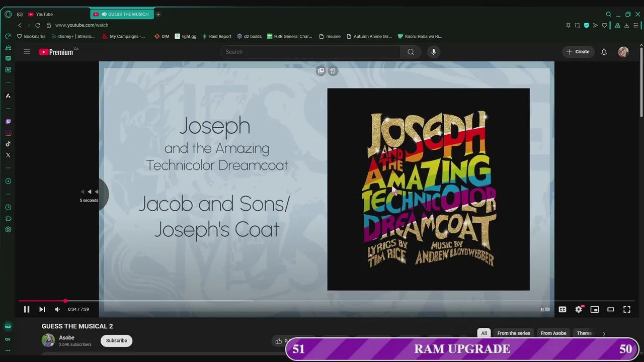Viewport: 644px width, 362px height.
Task: Subscribe to the Asobe channel
Action: point(116,340)
